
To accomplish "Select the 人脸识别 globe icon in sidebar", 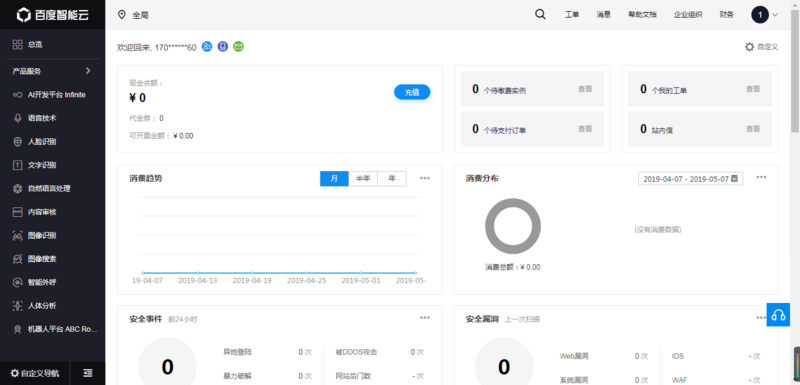I will tap(17, 141).
